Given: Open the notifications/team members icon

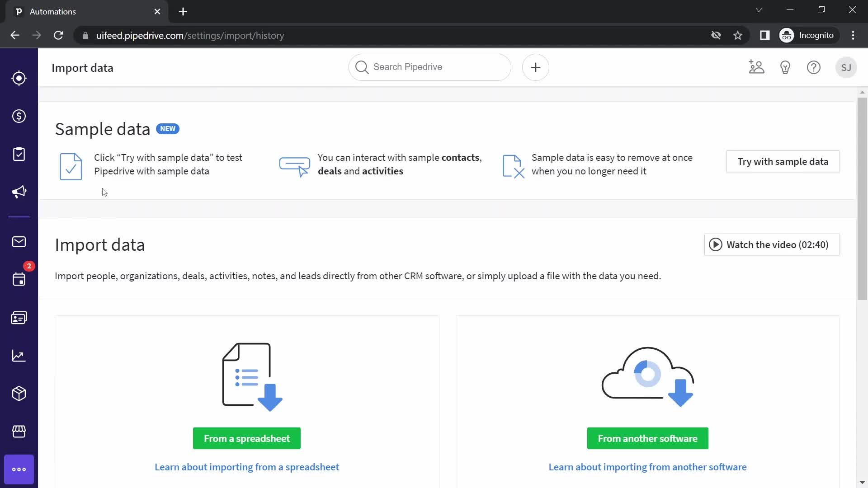Looking at the screenshot, I should coord(756,67).
